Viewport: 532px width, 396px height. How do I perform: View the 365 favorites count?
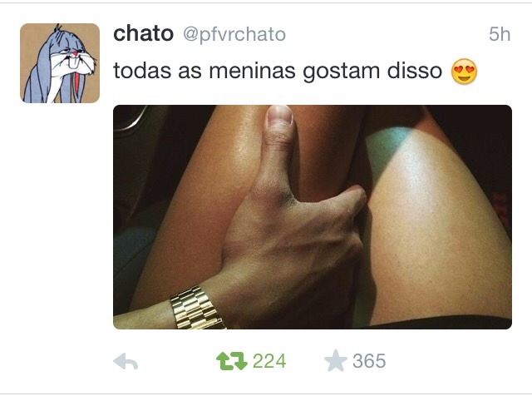click(x=369, y=361)
